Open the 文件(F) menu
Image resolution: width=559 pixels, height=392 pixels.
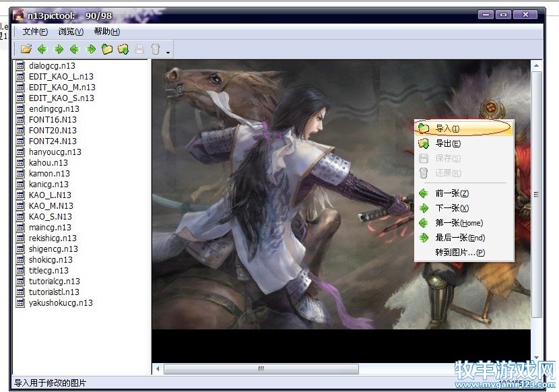tap(35, 32)
